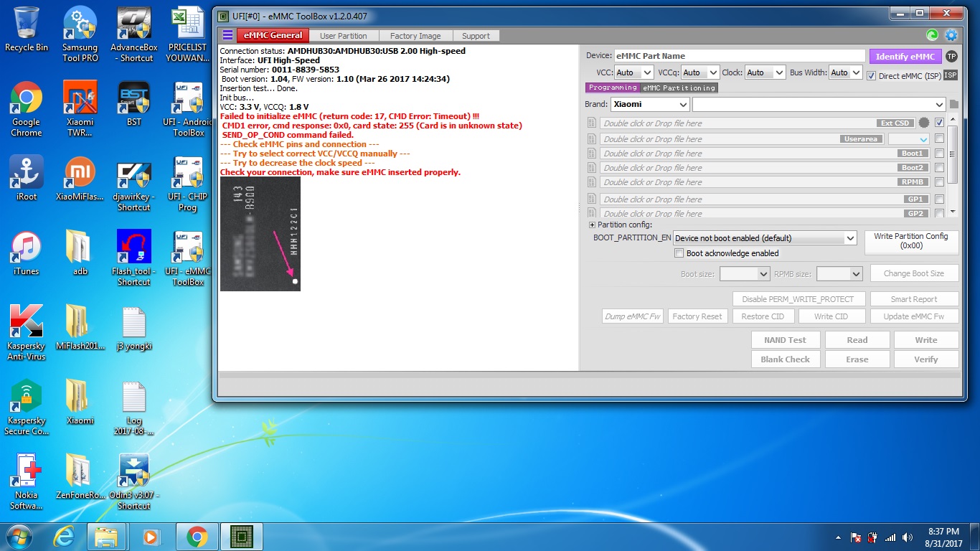Check the Boot1 row checkbox

point(939,154)
